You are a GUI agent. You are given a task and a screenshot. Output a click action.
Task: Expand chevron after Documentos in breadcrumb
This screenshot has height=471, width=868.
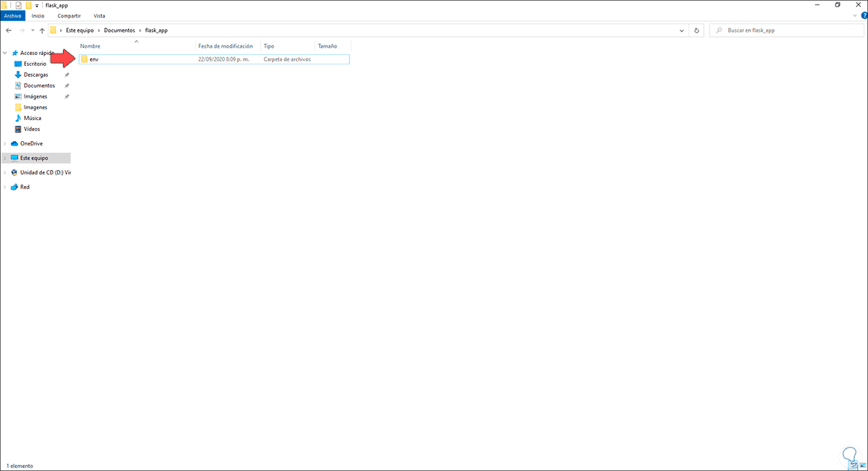140,30
